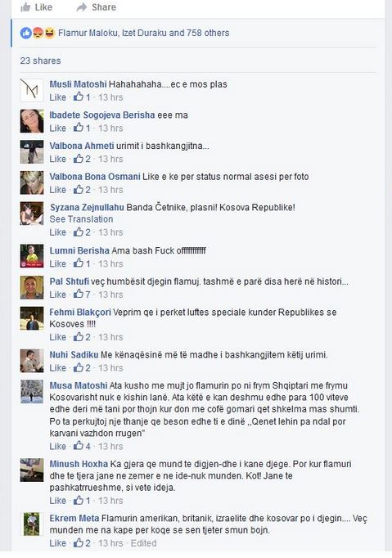View Edited history on Ekrem Meta comment
Screen dimensions: 392x558
143,543
